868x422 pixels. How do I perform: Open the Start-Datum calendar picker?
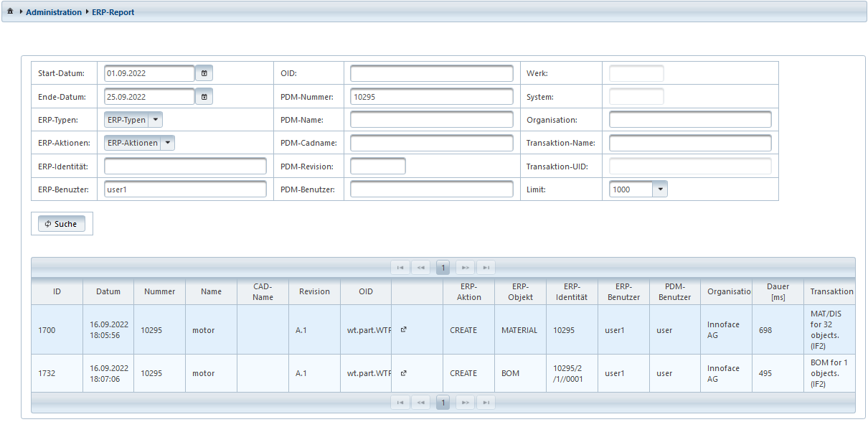coord(204,73)
